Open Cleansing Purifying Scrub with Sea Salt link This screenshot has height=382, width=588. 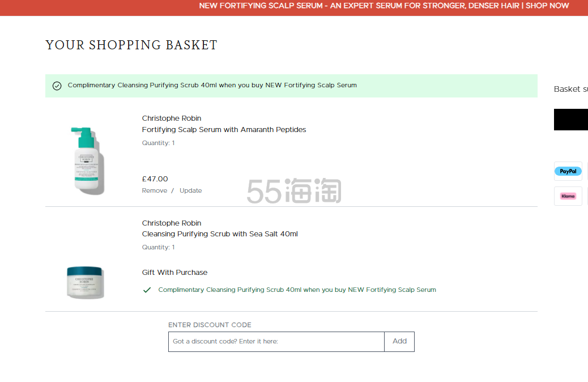pos(220,234)
